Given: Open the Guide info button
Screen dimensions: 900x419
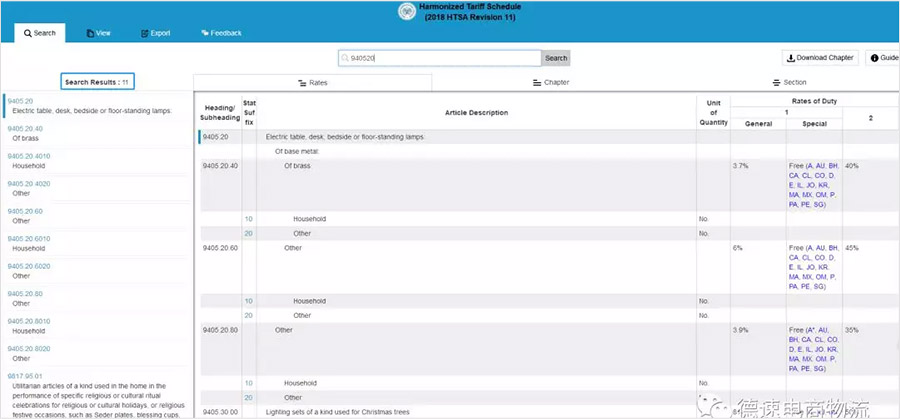Looking at the screenshot, I should point(884,58).
